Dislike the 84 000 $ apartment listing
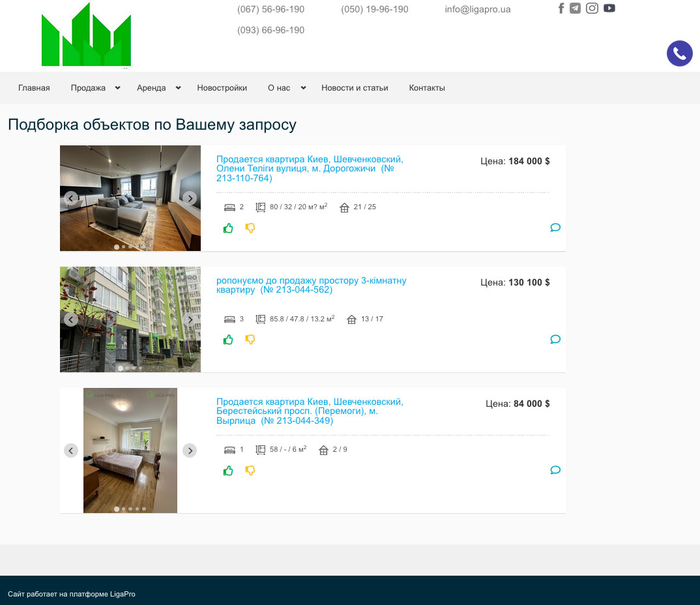The image size is (700, 605). [x=250, y=471]
